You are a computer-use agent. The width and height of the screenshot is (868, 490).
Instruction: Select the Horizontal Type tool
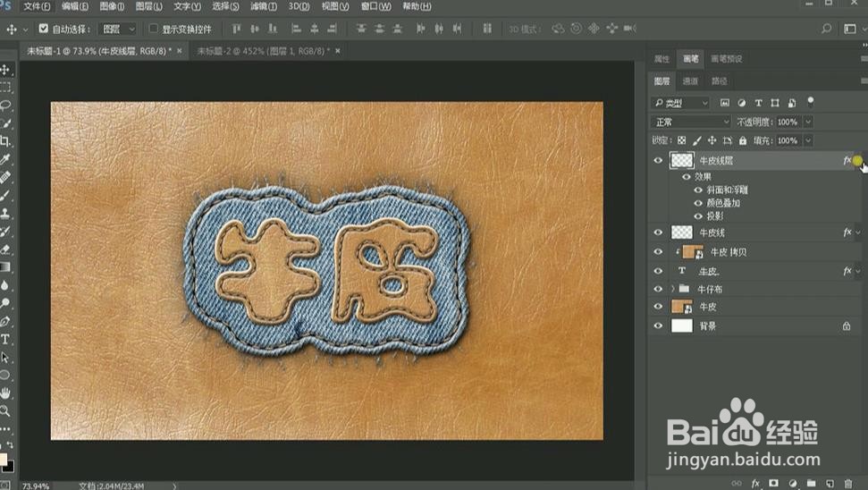pyautogui.click(x=5, y=340)
